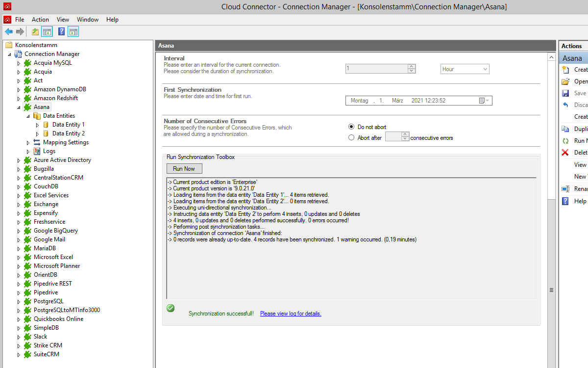Click the blue Back arrow in toolbar
588x368 pixels.
tap(9, 32)
